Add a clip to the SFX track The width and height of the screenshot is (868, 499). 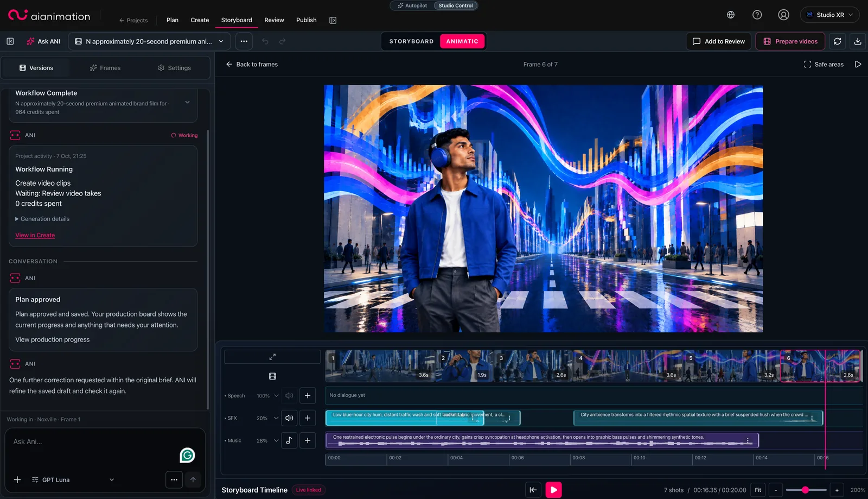[x=308, y=418]
